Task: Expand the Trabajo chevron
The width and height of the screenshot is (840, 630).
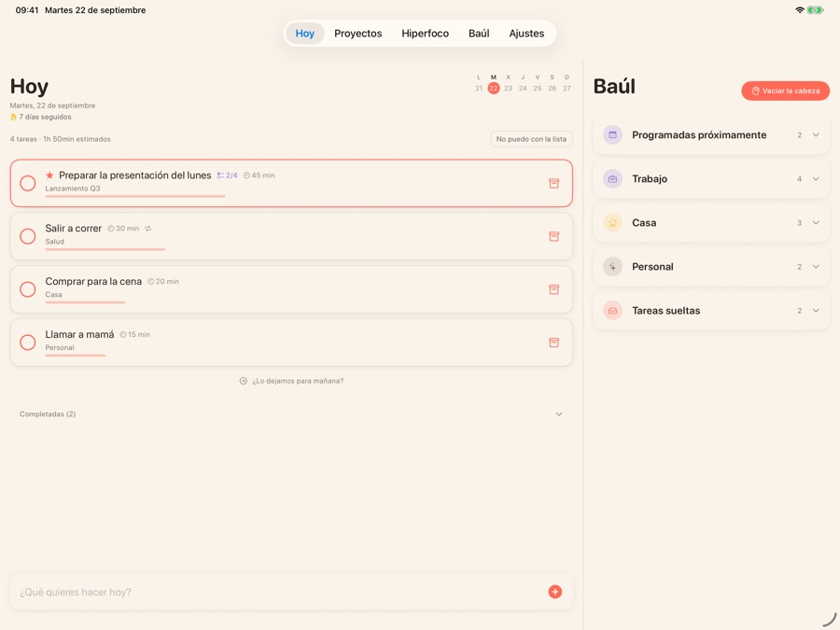Action: click(816, 179)
